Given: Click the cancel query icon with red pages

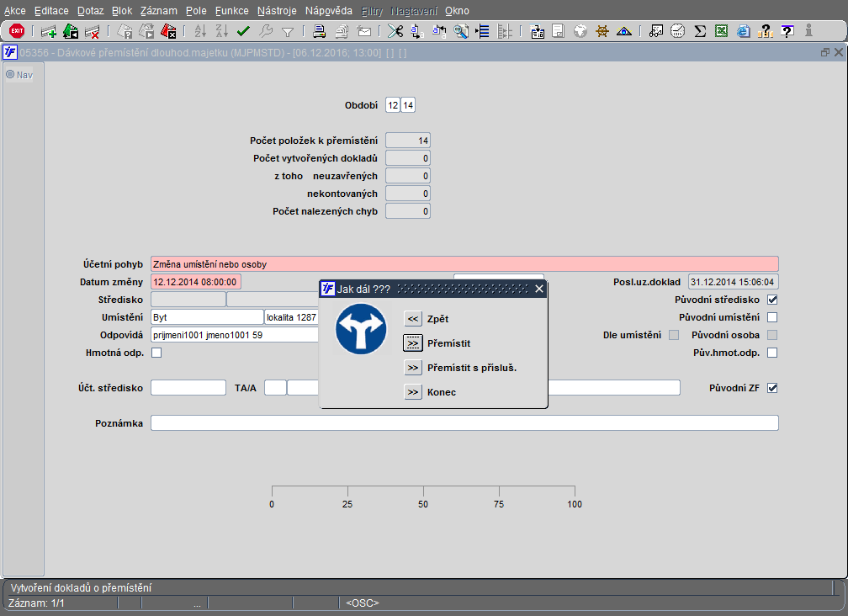Looking at the screenshot, I should (168, 31).
